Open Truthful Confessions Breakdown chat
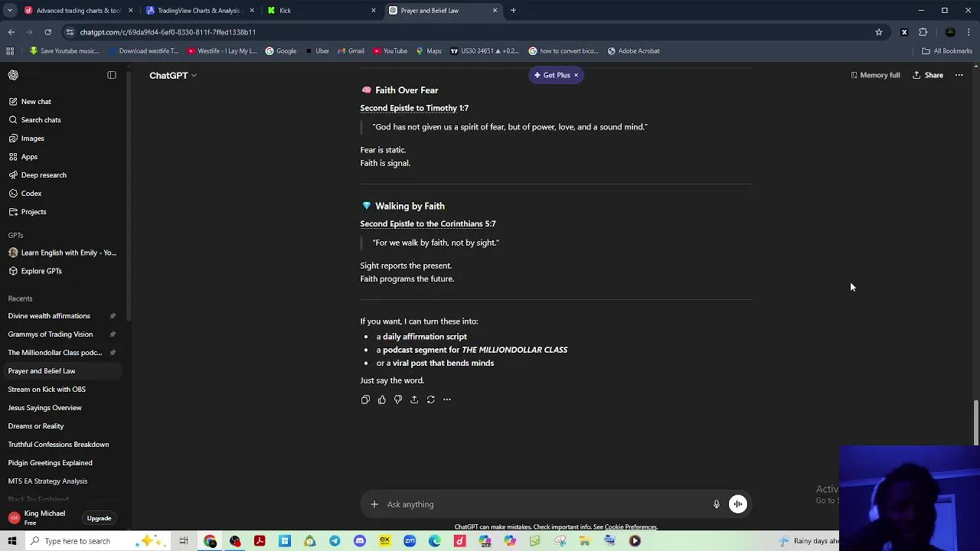This screenshot has width=980, height=551. point(61,445)
